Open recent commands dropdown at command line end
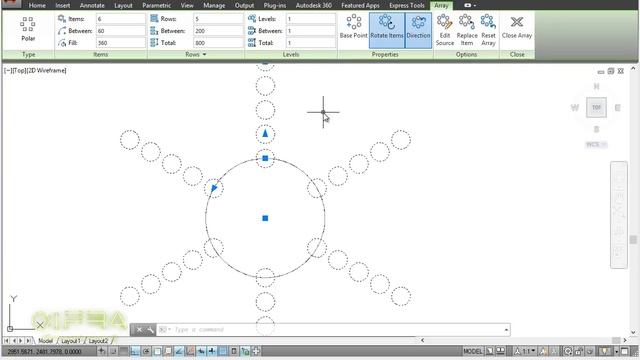The width and height of the screenshot is (640, 360). click(506, 329)
